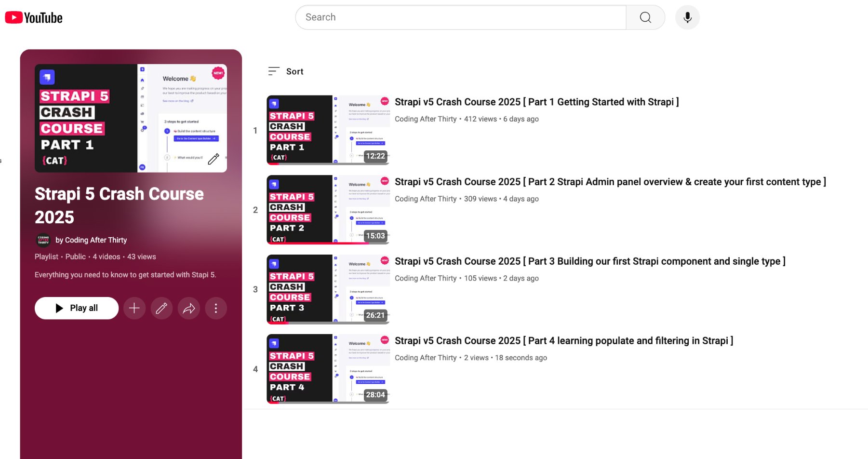Click the 15:03 duration badge on Part 2
The width and height of the screenshot is (868, 459).
pyautogui.click(x=375, y=236)
